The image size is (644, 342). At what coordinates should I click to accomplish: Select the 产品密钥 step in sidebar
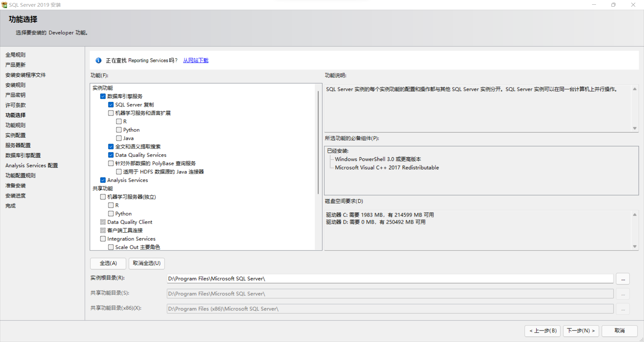click(x=15, y=95)
